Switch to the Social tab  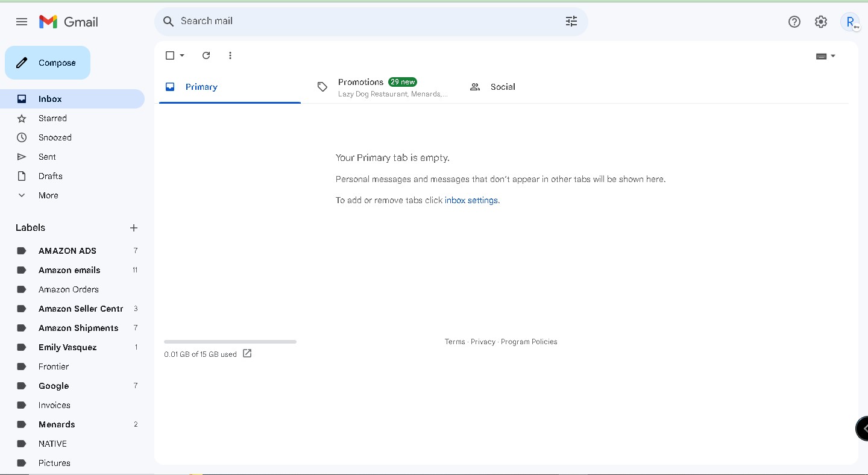tap(535, 87)
